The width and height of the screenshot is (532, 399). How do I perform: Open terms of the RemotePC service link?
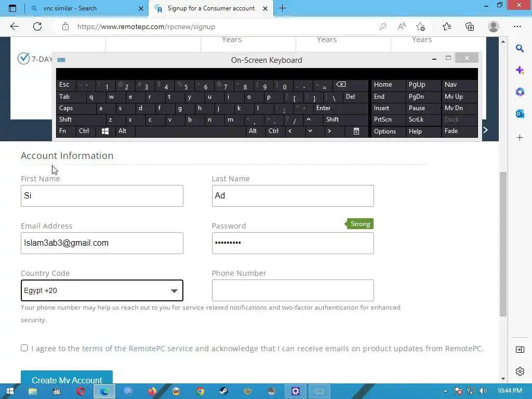click(x=137, y=349)
